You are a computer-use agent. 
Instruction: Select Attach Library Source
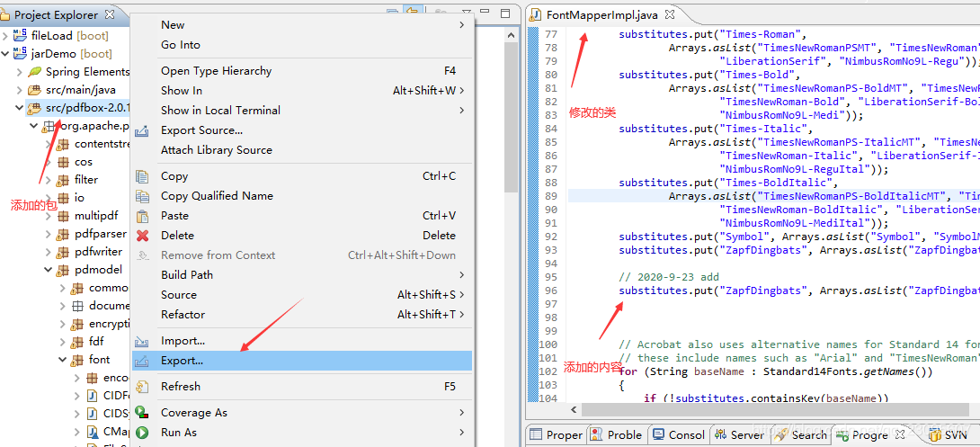302,150
